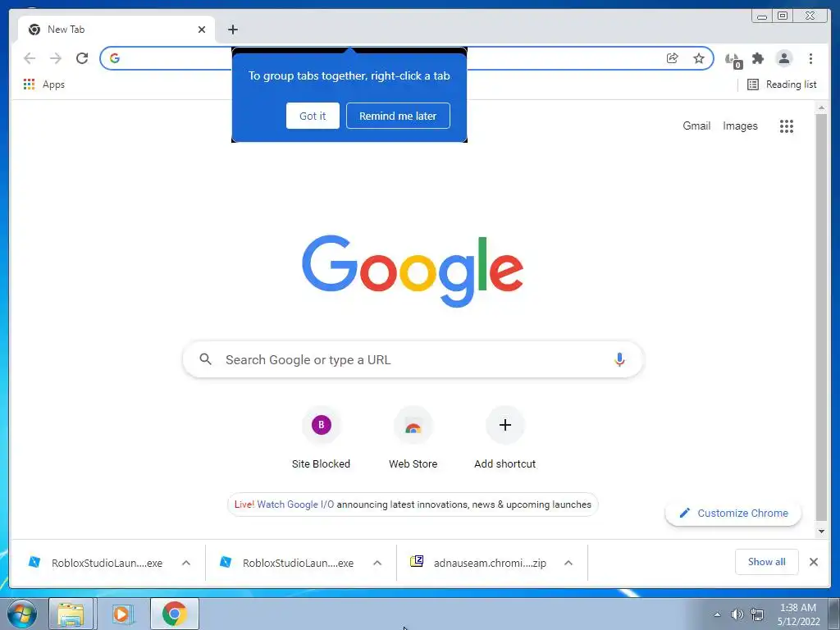Click the Google icon in address bar
The height and width of the screenshot is (630, 840).
[x=115, y=58]
